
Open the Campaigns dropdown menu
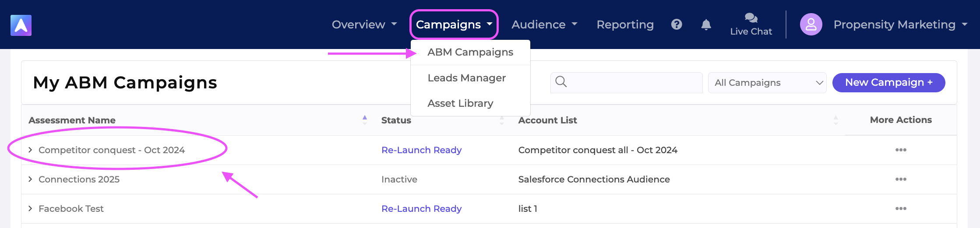tap(454, 25)
